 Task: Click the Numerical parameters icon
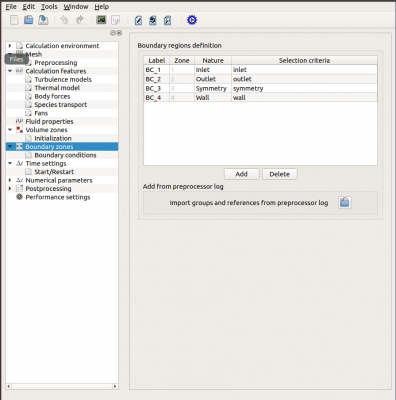pyautogui.click(x=20, y=180)
